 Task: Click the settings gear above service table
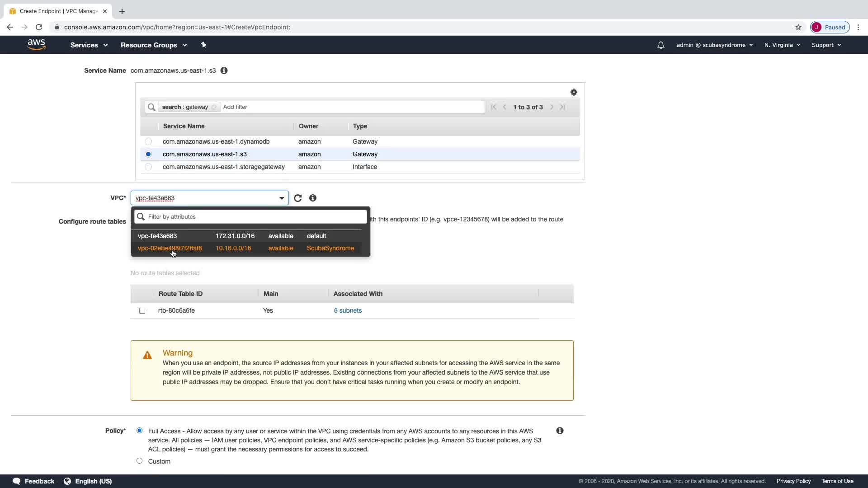tap(574, 92)
